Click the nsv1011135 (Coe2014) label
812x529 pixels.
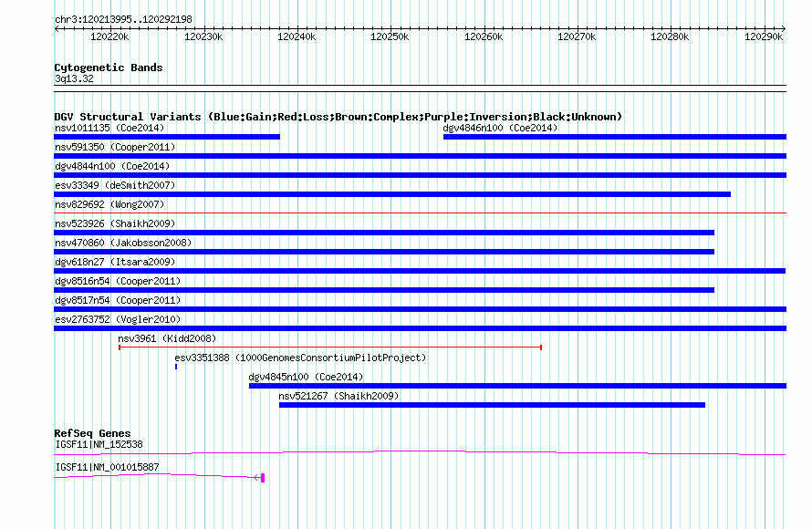tap(109, 128)
